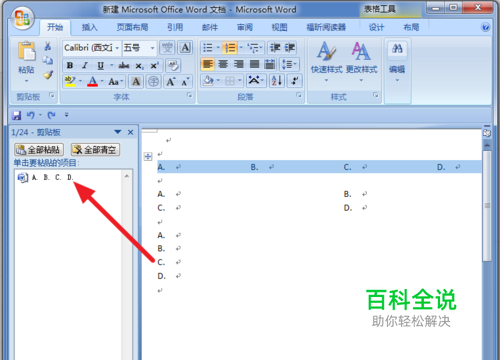Viewport: 500px width, 360px height.
Task: Switch to the 引用 ribbon tab
Action: pyautogui.click(x=175, y=27)
